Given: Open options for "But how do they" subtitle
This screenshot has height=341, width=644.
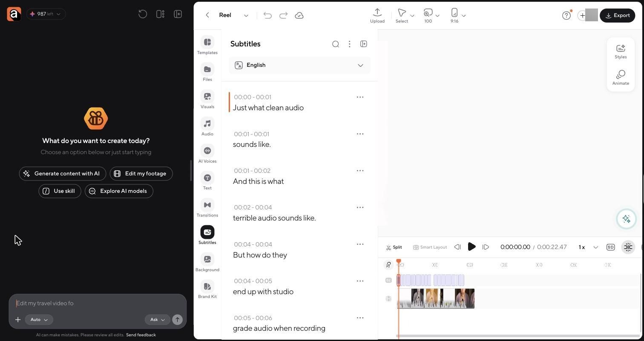Looking at the screenshot, I should tap(360, 244).
